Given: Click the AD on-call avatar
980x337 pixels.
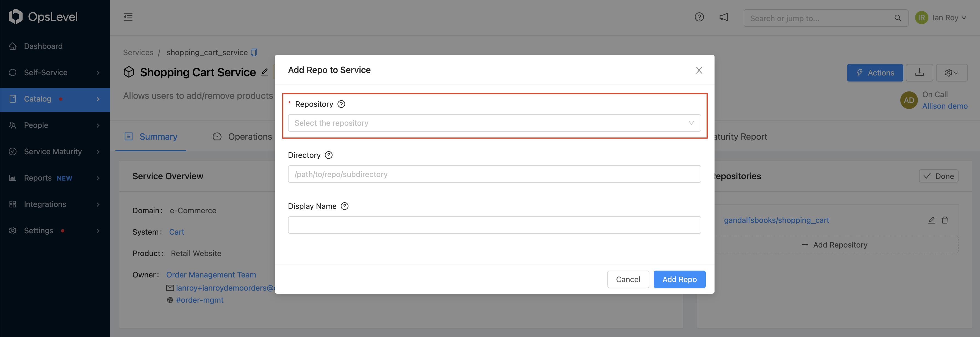Looking at the screenshot, I should click(909, 100).
